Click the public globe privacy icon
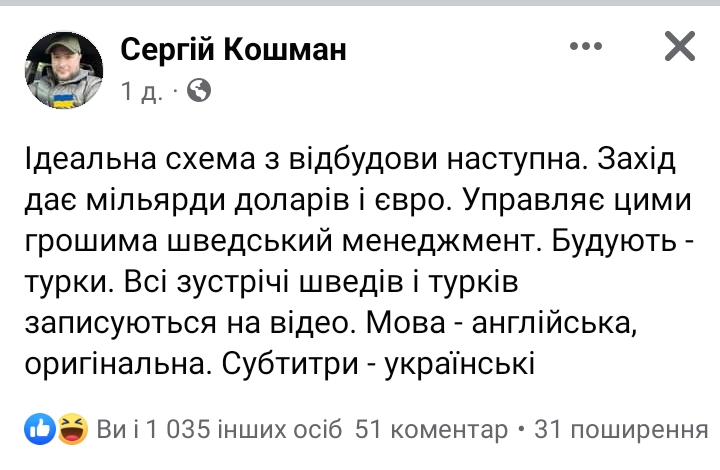The height and width of the screenshot is (470, 720). [x=198, y=92]
